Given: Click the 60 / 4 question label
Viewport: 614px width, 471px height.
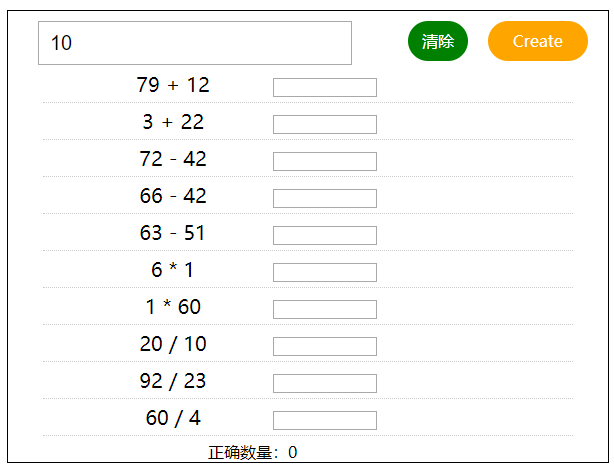Looking at the screenshot, I should [173, 418].
